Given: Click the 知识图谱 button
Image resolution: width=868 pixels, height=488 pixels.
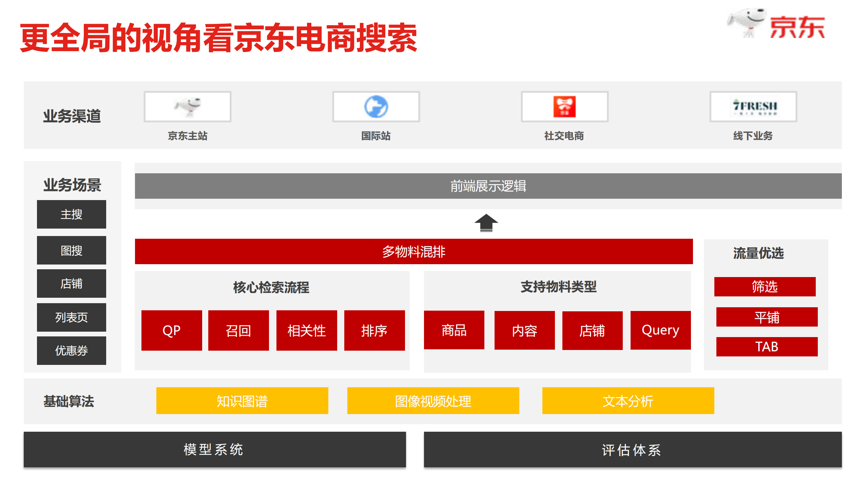Looking at the screenshot, I should [242, 401].
